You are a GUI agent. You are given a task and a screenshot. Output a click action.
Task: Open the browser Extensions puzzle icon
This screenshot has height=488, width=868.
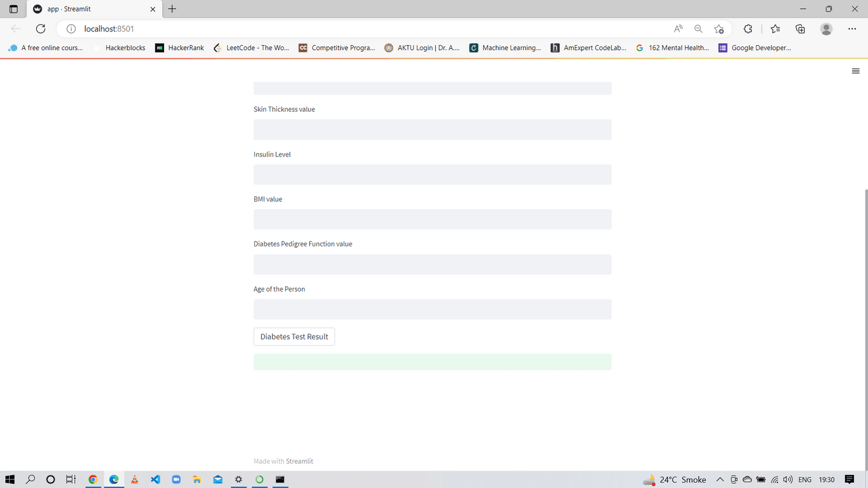coord(748,29)
